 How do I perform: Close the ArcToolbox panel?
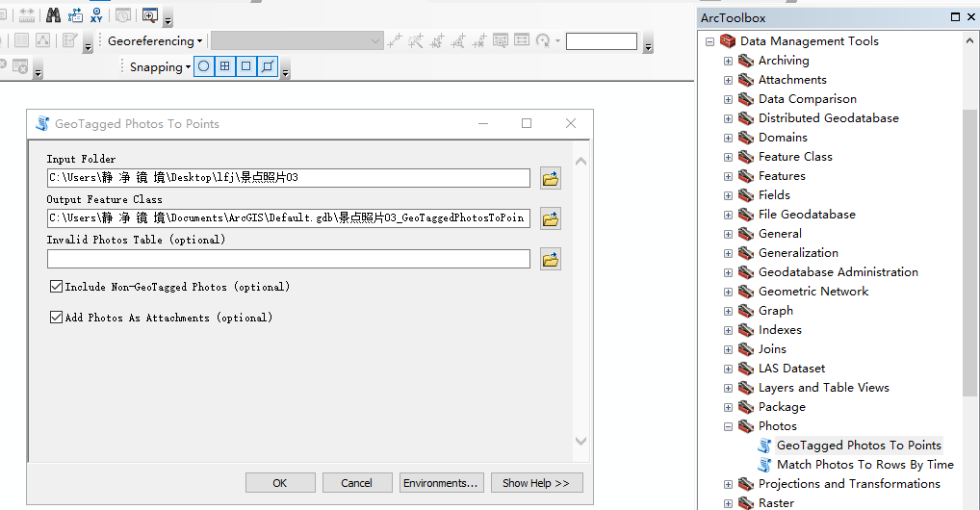pos(971,17)
